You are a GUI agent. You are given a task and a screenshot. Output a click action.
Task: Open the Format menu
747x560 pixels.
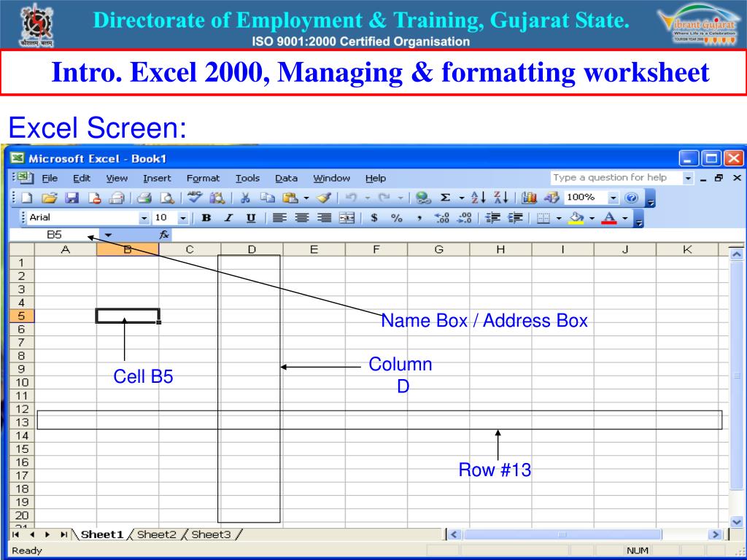tap(203, 178)
